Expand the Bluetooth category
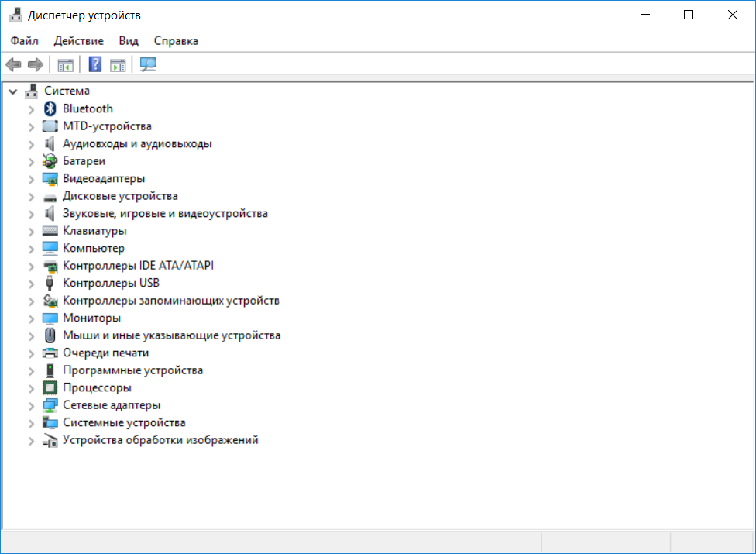This screenshot has height=554, width=756. coord(31,109)
